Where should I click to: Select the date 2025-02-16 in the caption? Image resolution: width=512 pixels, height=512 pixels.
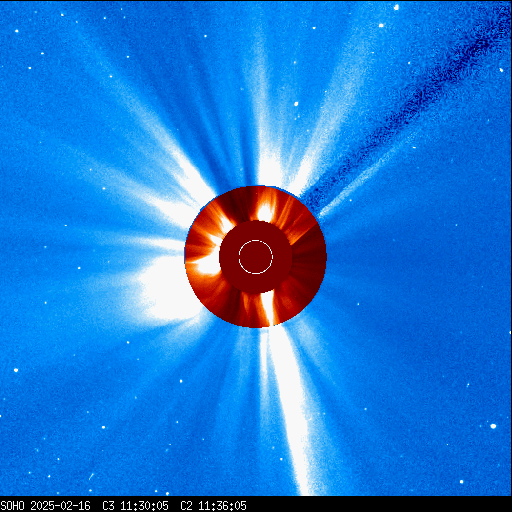[x=60, y=506]
